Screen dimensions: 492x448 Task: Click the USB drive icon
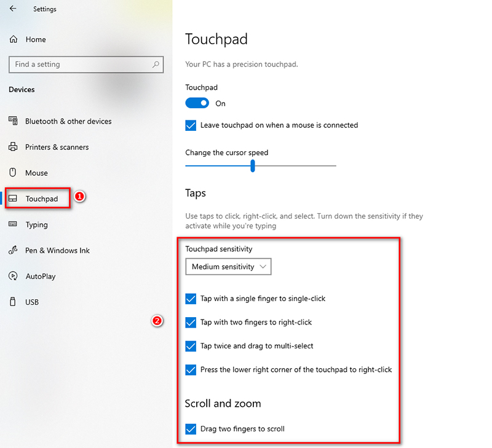pyautogui.click(x=12, y=302)
